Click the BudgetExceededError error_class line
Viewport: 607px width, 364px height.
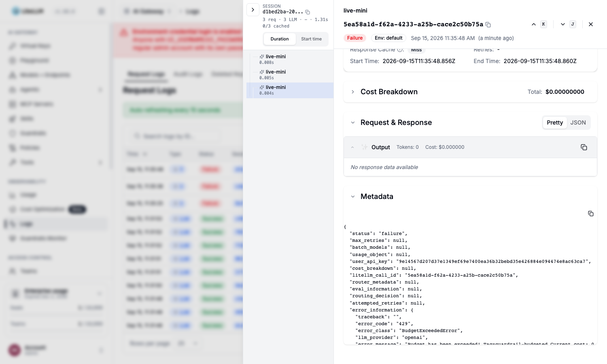[409, 330]
